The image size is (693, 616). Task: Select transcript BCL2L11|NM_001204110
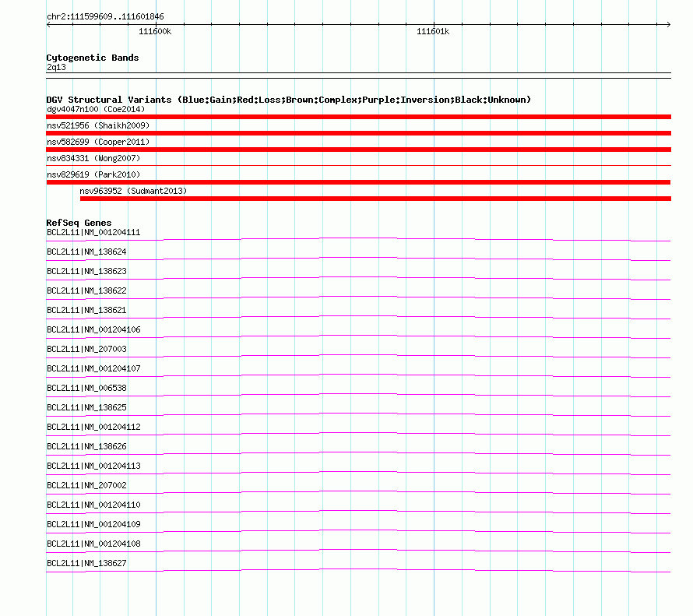click(x=93, y=505)
